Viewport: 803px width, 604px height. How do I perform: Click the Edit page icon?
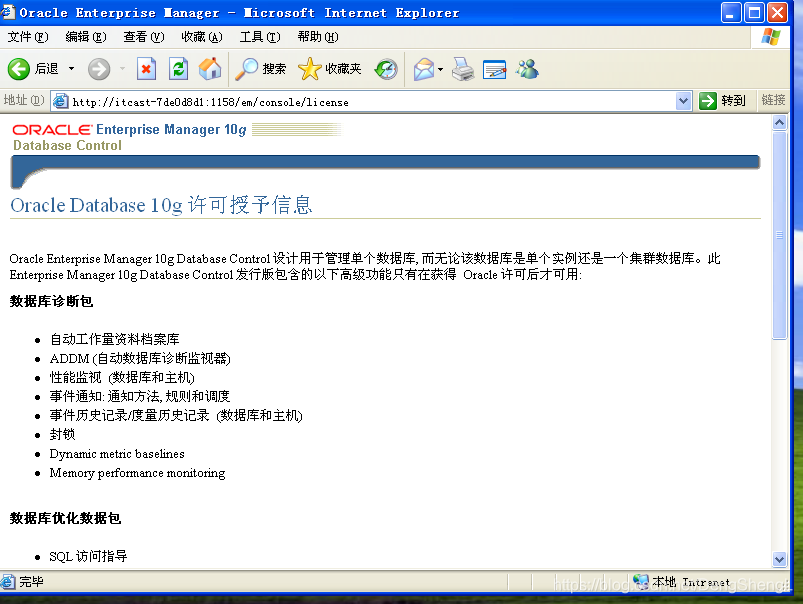tap(495, 70)
